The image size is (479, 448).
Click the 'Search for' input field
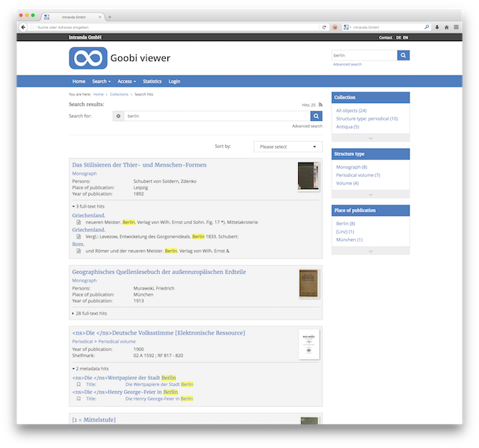pos(217,116)
